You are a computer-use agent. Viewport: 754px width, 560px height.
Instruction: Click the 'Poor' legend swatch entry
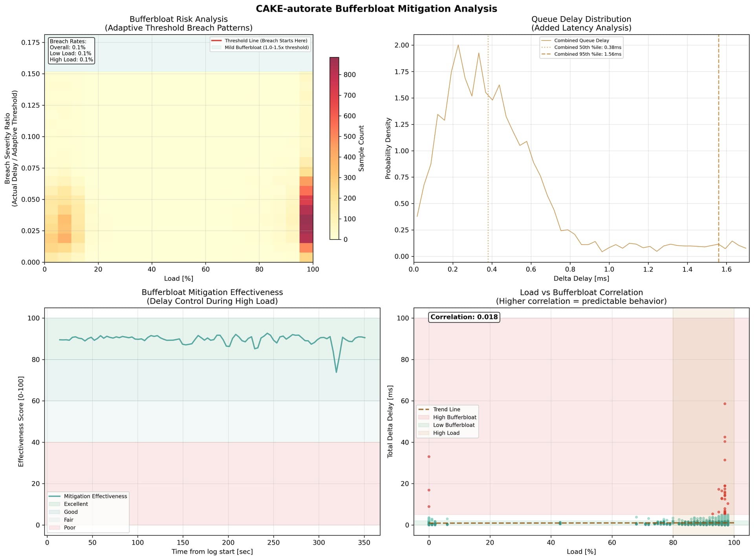[62, 528]
